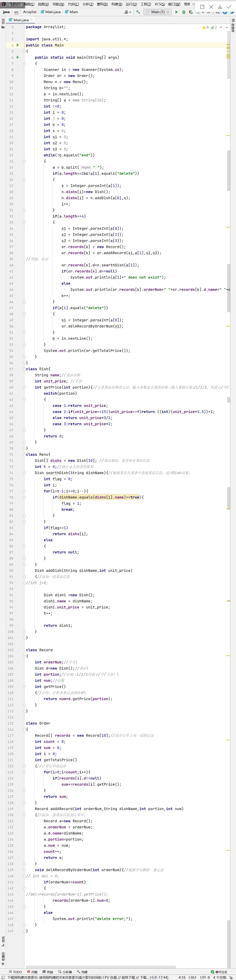
Task: Collapse the fold beside 'class Menu{' line 71
Action: coord(24,455)
